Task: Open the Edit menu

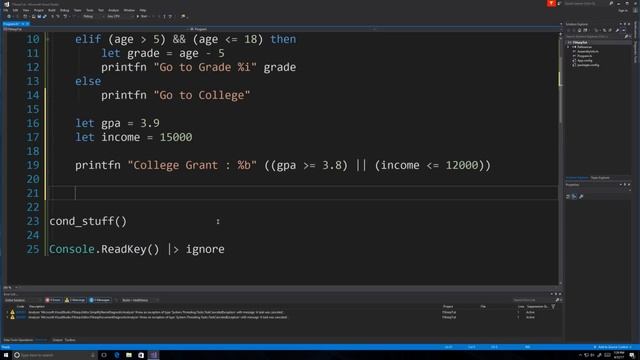Action: [16, 10]
